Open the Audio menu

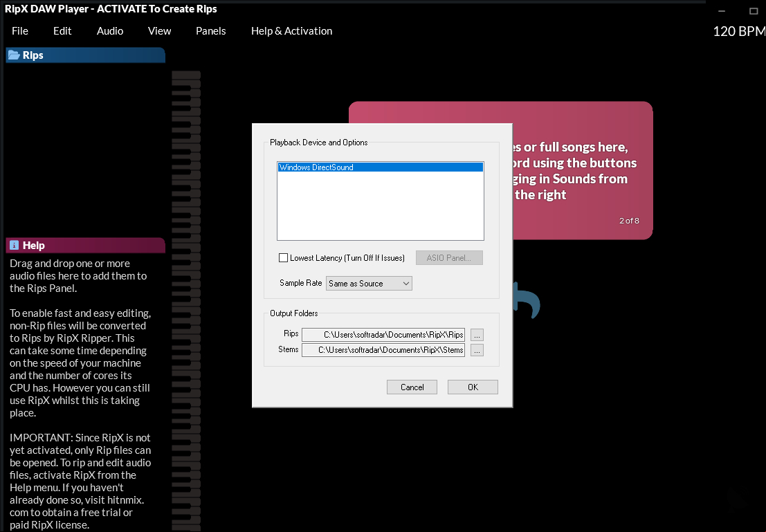110,30
